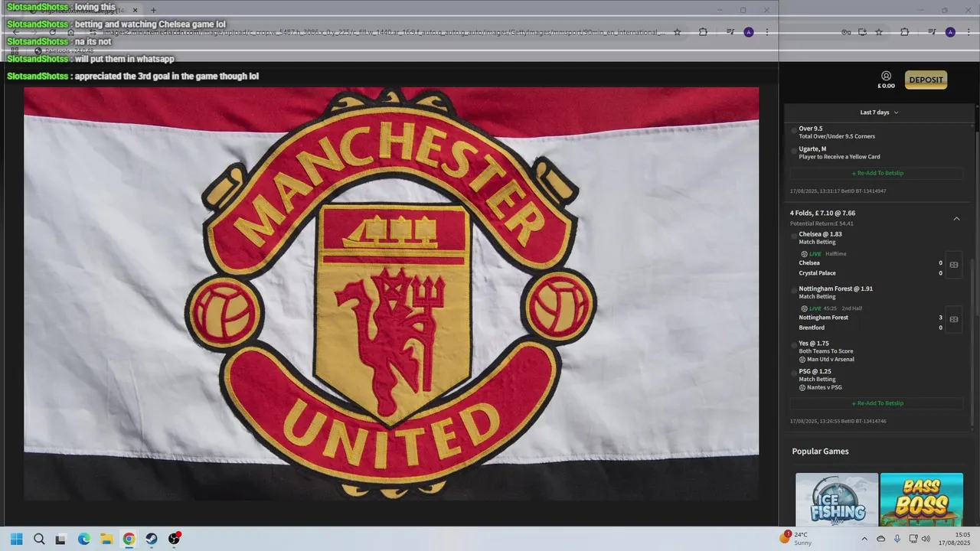The height and width of the screenshot is (551, 980).
Task: Click '4 Folds, £ 7.10 @ 7.66' heading
Action: click(x=822, y=213)
